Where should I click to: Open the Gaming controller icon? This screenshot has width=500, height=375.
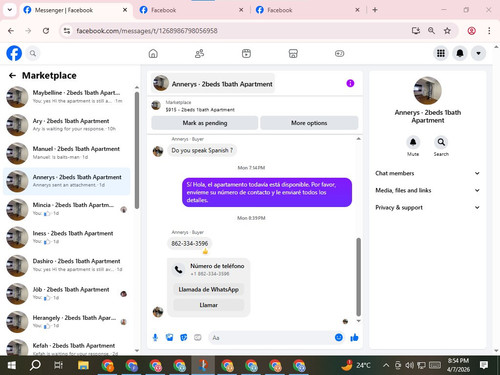339,53
